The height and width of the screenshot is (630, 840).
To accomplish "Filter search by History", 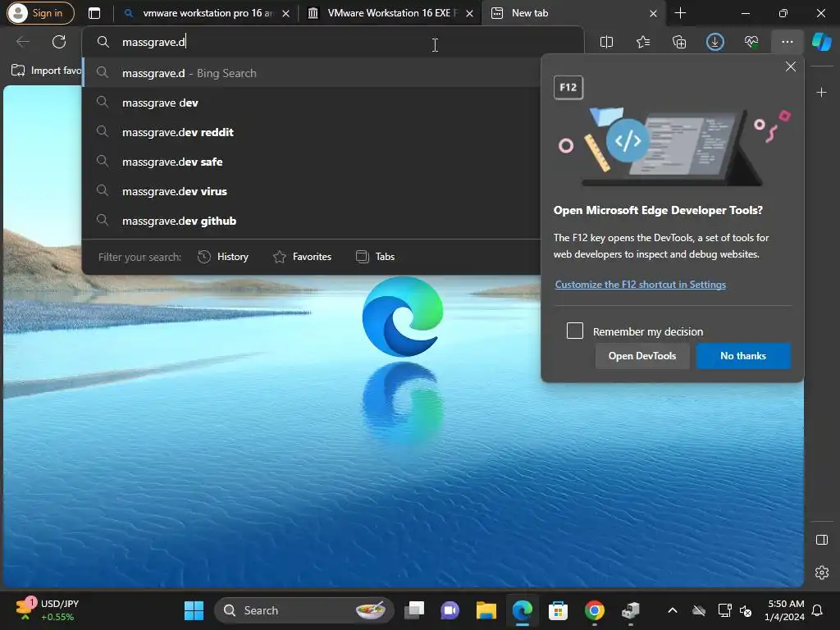I will tap(223, 257).
